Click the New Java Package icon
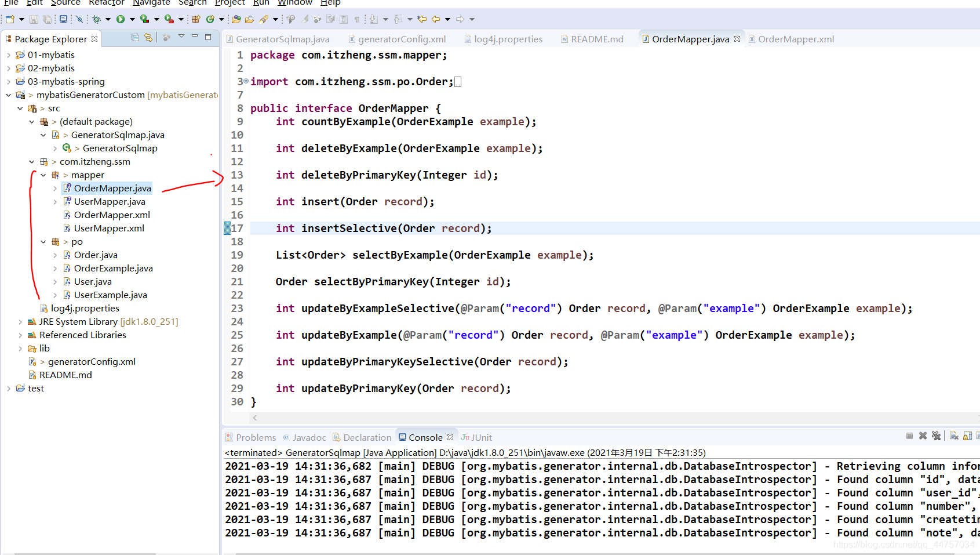The image size is (980, 555). click(196, 19)
